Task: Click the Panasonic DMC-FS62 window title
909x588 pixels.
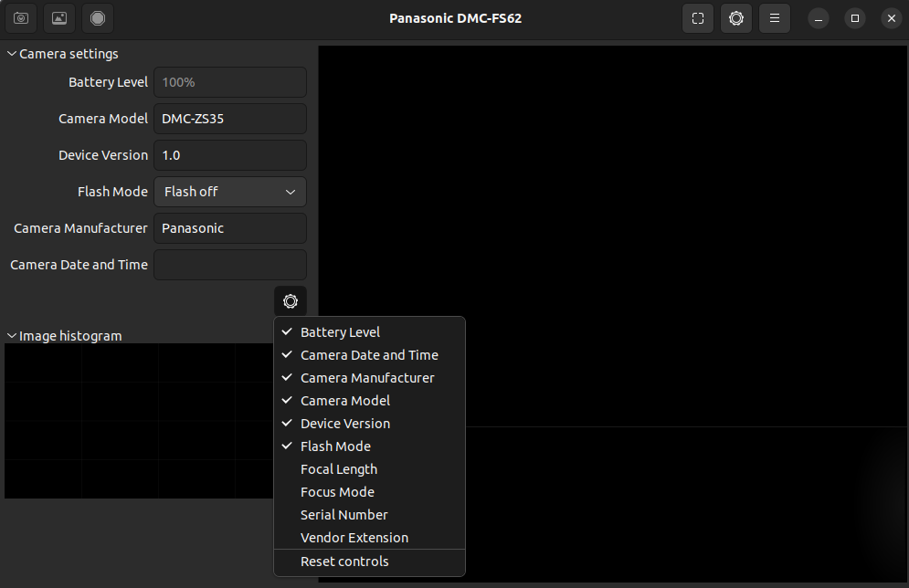Action: pyautogui.click(x=455, y=18)
